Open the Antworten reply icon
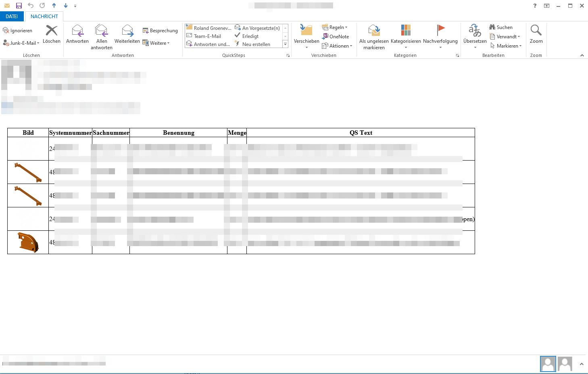This screenshot has height=374, width=588. coord(77,36)
